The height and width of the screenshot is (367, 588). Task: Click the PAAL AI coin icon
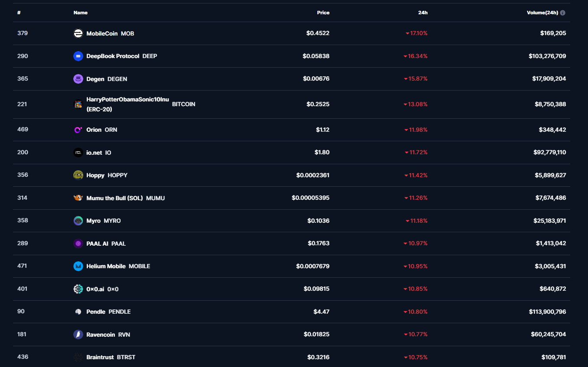78,244
